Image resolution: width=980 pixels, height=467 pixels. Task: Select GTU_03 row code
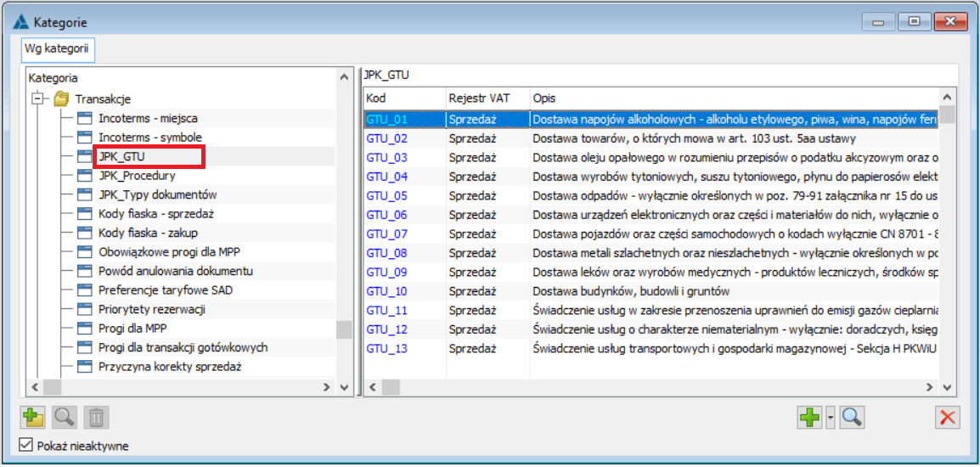[x=387, y=157]
